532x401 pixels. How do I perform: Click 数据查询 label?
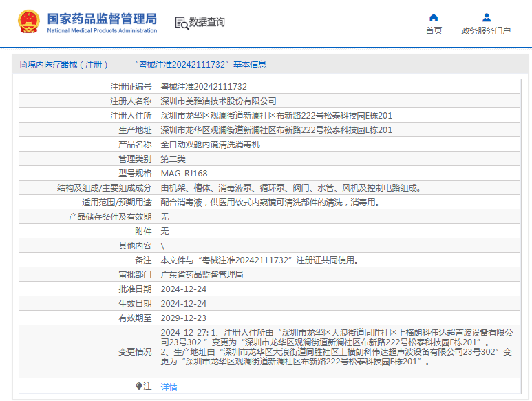[207, 22]
